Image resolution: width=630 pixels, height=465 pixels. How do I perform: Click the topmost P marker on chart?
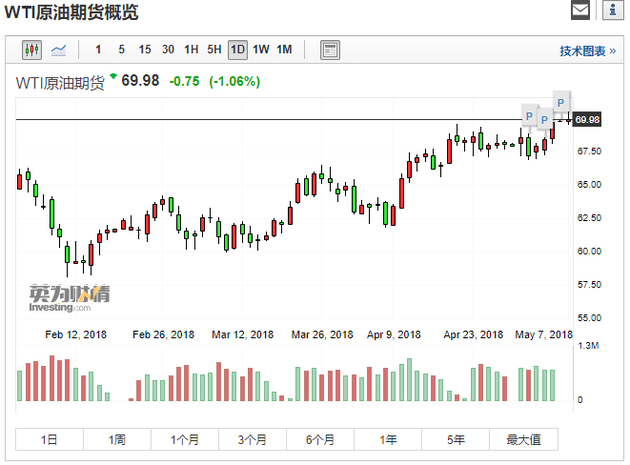coord(560,101)
